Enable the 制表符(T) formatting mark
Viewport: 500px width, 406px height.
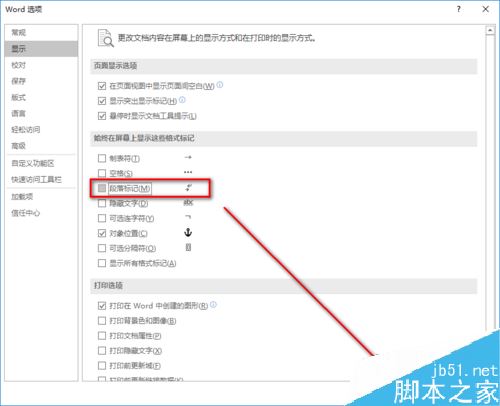[102, 158]
